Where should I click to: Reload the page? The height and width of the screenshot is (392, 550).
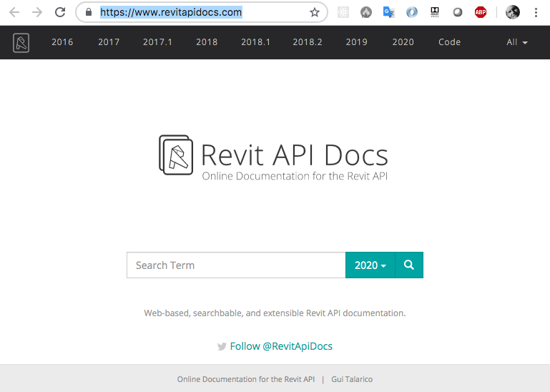pos(60,12)
